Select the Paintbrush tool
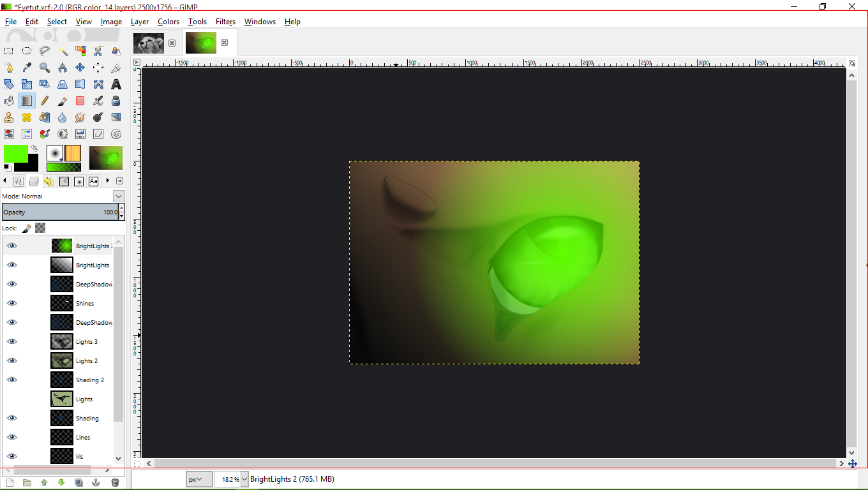 (x=63, y=101)
